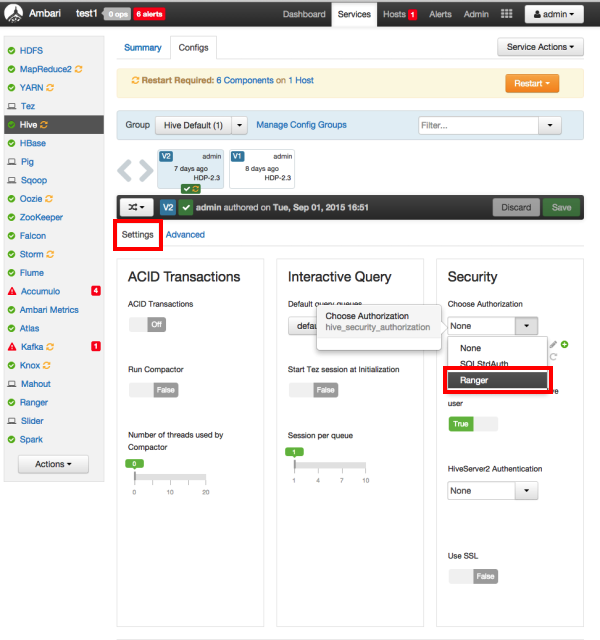Image resolution: width=600 pixels, height=640 pixels.
Task: Open the Alerts top menu
Action: pyautogui.click(x=440, y=14)
